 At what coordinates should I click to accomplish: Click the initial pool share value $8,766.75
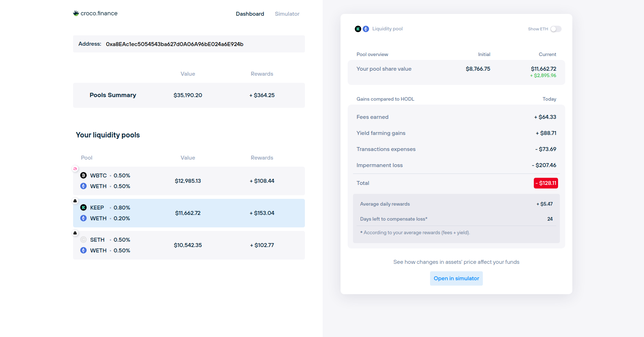[478, 69]
